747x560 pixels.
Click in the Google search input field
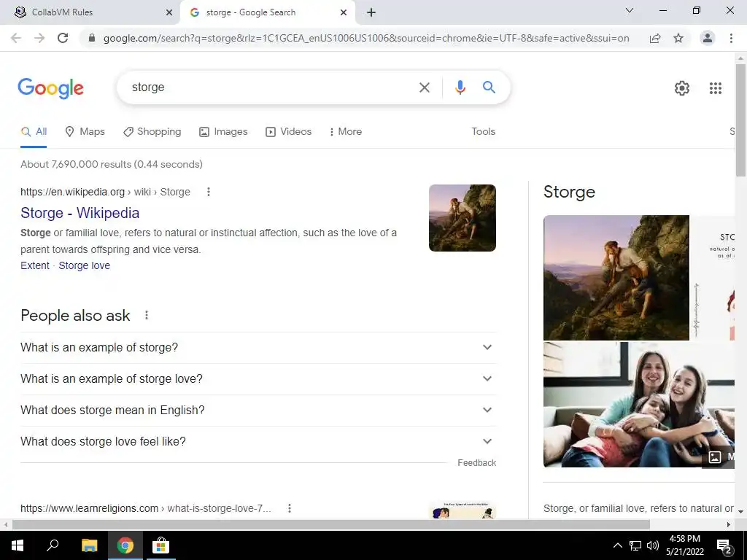point(269,87)
